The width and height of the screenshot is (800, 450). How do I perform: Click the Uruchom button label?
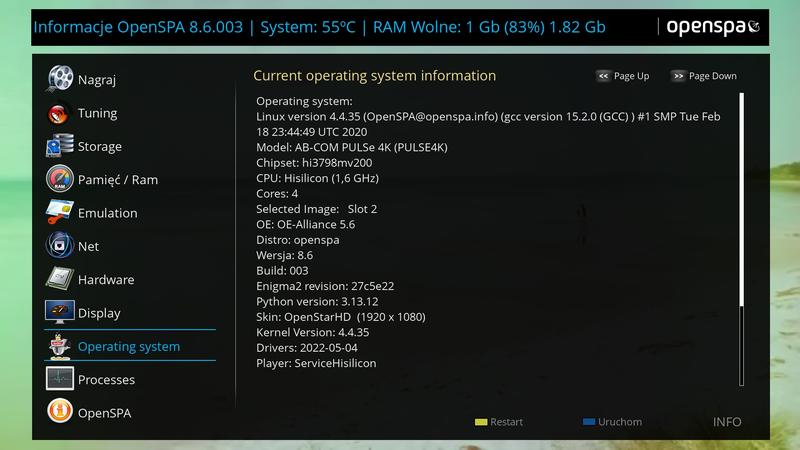620,422
